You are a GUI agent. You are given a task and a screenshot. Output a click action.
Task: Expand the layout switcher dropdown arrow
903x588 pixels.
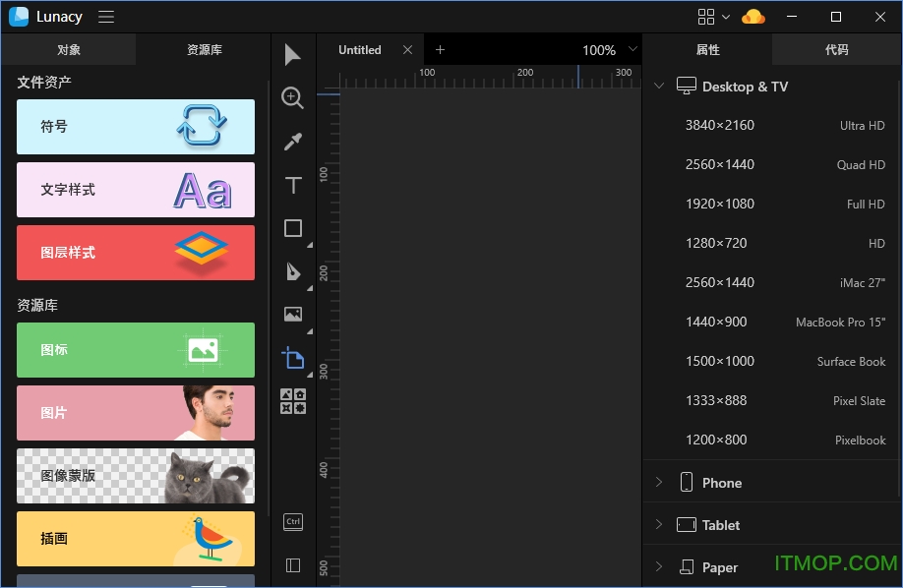(x=726, y=17)
